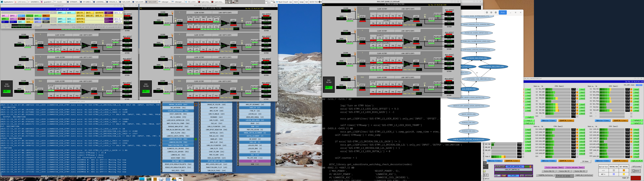
Task: Toggle HOLD OUTPUT in ITMX L bank
Action: 449,10
